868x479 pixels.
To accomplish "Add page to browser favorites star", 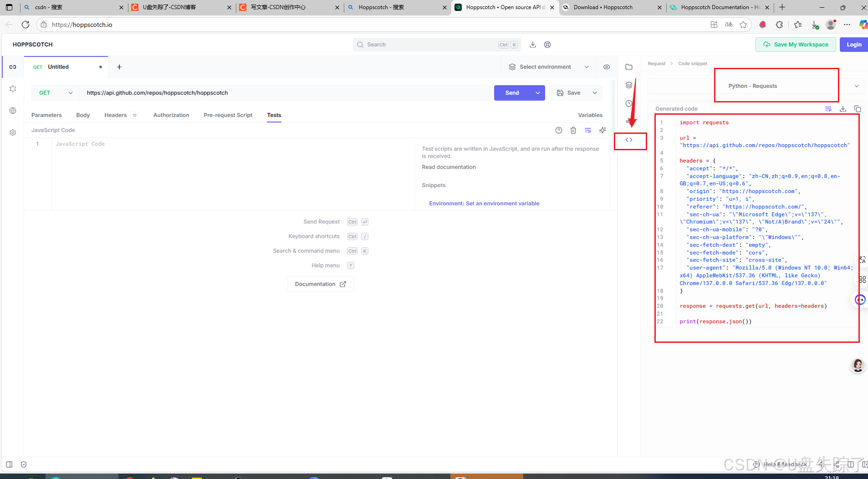I will coord(743,25).
